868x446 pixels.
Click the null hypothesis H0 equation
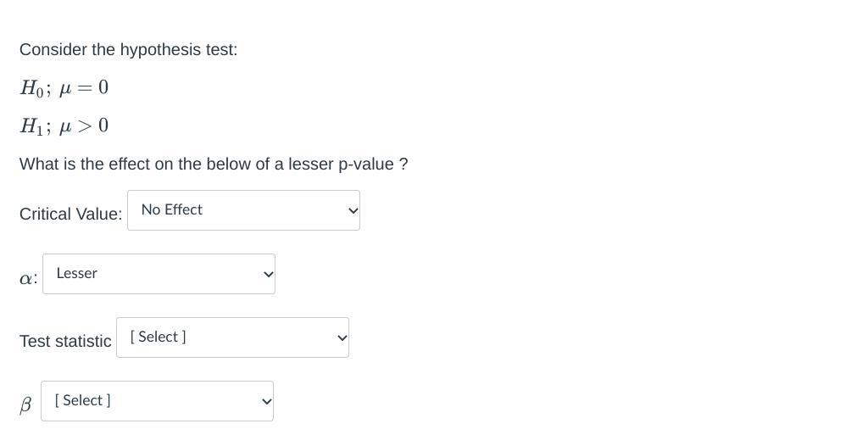click(x=64, y=88)
